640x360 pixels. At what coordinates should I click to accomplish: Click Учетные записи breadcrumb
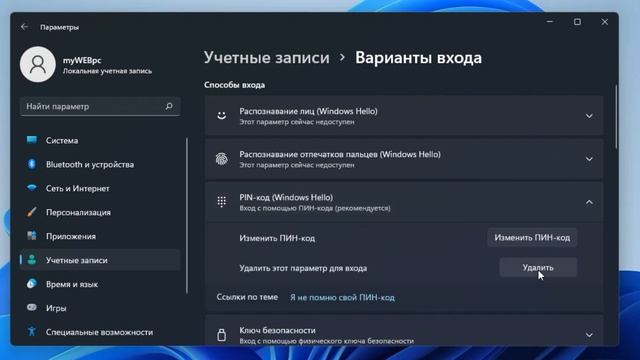point(267,58)
